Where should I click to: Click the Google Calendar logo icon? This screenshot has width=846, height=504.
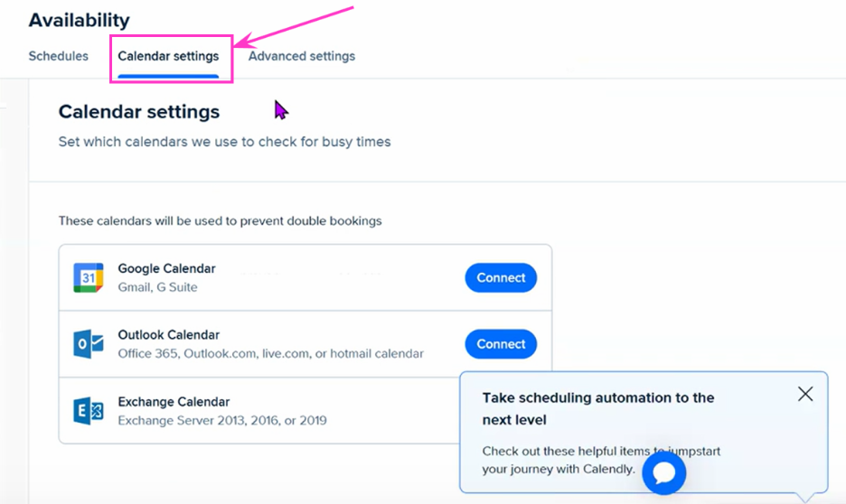(89, 277)
